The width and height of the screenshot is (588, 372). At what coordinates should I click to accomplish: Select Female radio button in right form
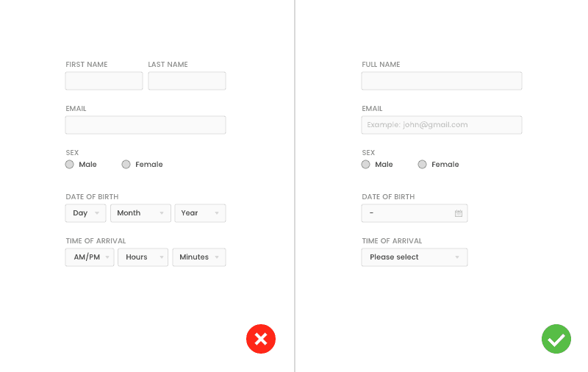pyautogui.click(x=422, y=165)
